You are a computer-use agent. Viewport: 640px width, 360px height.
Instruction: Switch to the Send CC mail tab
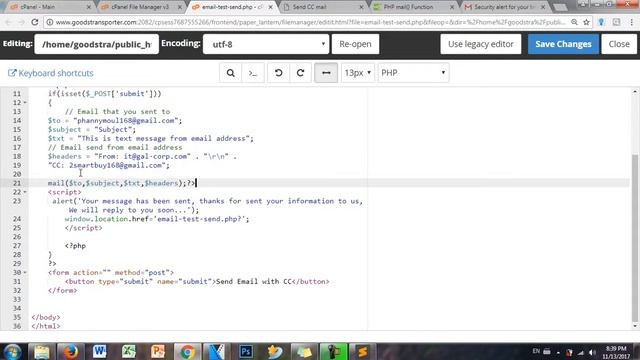[322, 7]
